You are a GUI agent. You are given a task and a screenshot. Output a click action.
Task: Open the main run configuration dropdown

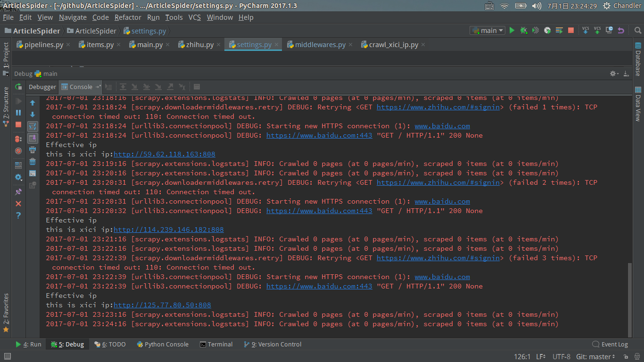click(x=487, y=30)
